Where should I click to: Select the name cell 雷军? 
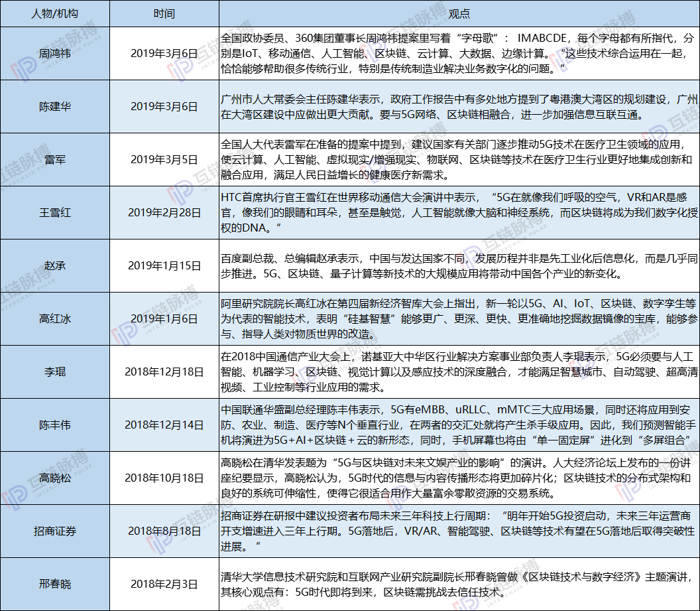(55, 159)
